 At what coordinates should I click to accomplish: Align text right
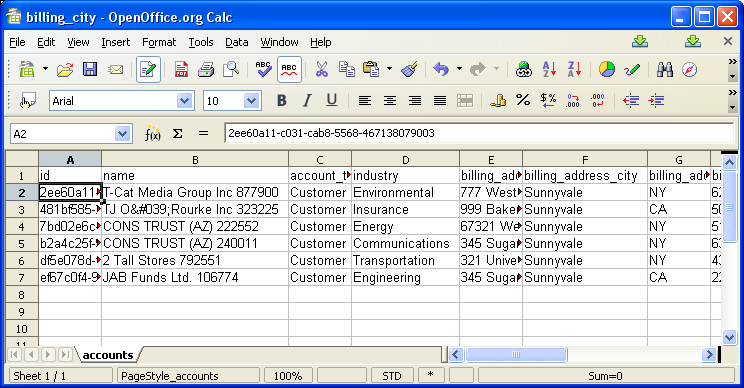(x=415, y=101)
